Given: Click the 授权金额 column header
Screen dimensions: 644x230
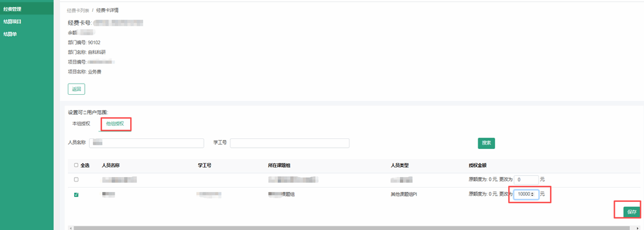Looking at the screenshot, I should tap(477, 165).
